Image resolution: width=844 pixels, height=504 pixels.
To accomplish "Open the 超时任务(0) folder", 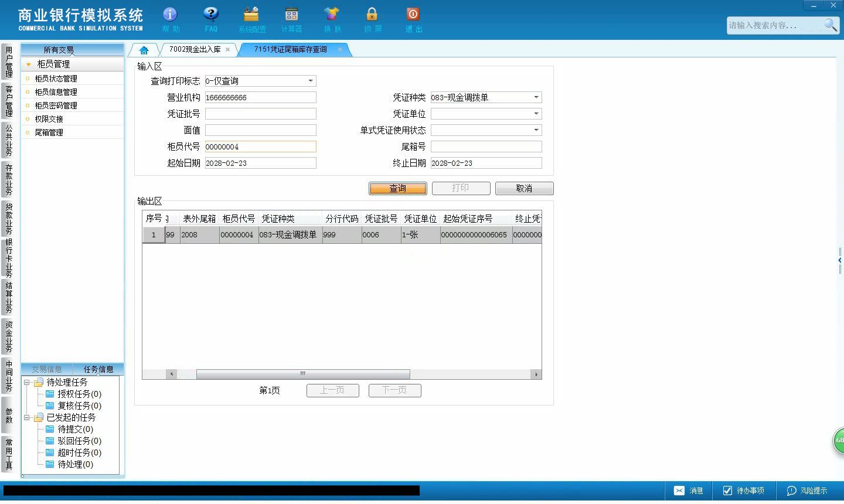I will [73, 452].
